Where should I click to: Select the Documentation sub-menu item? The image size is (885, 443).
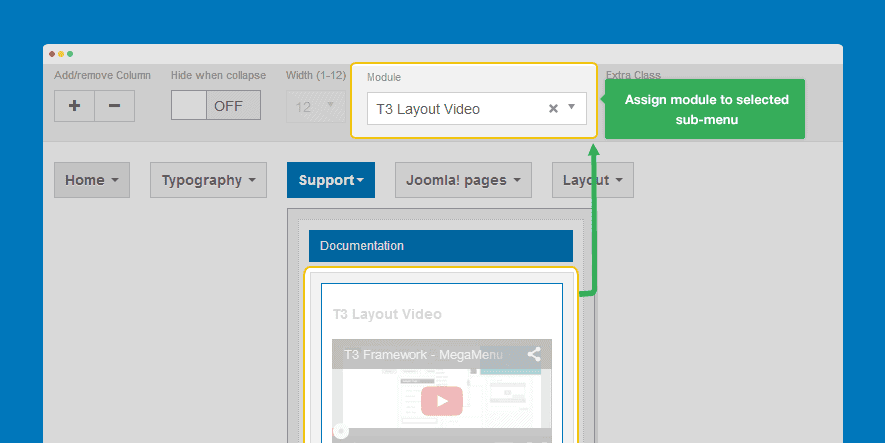click(x=440, y=245)
